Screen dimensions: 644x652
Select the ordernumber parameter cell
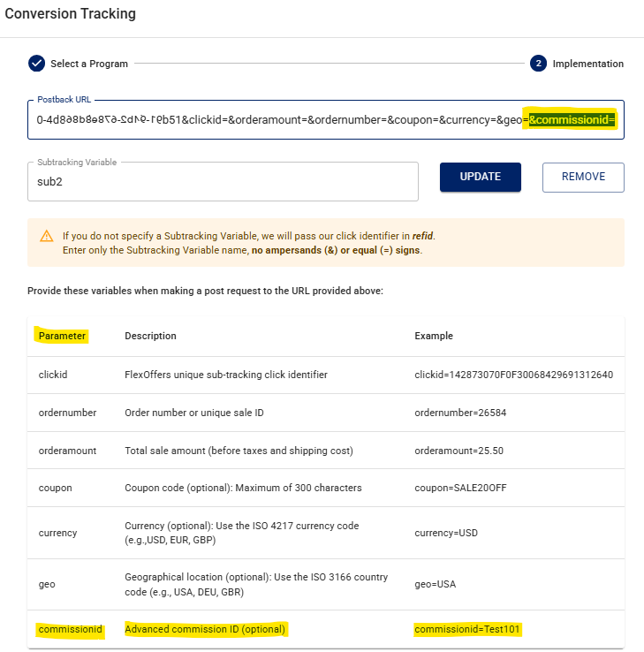click(x=68, y=413)
